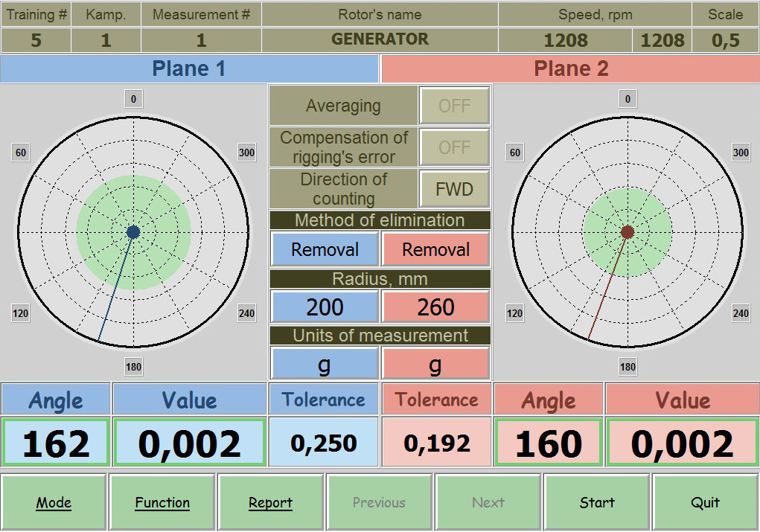Change Plane 1 Removal elimination method
Image resolution: width=760 pixels, height=532 pixels.
pyautogui.click(x=325, y=249)
